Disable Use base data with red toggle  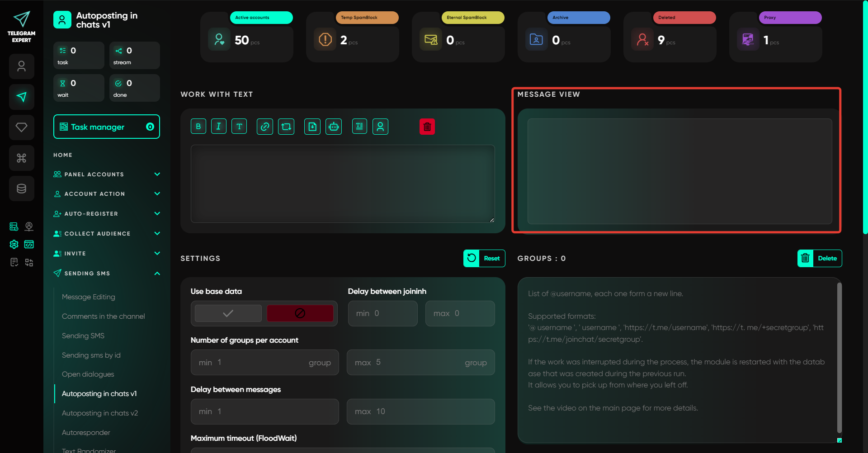pyautogui.click(x=300, y=313)
